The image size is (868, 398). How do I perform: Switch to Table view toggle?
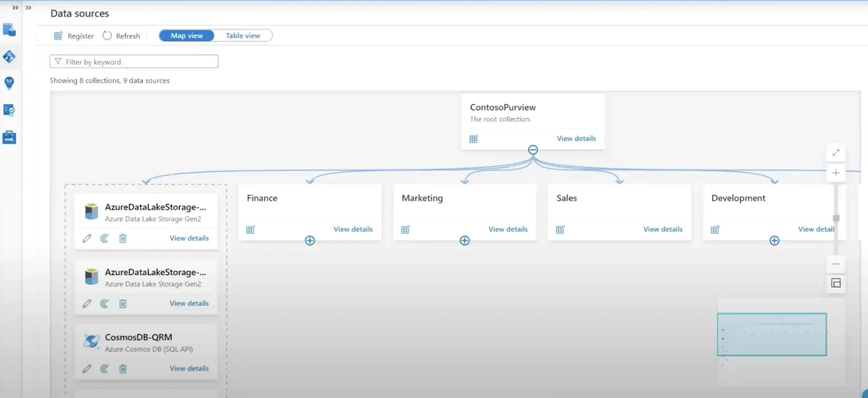243,36
